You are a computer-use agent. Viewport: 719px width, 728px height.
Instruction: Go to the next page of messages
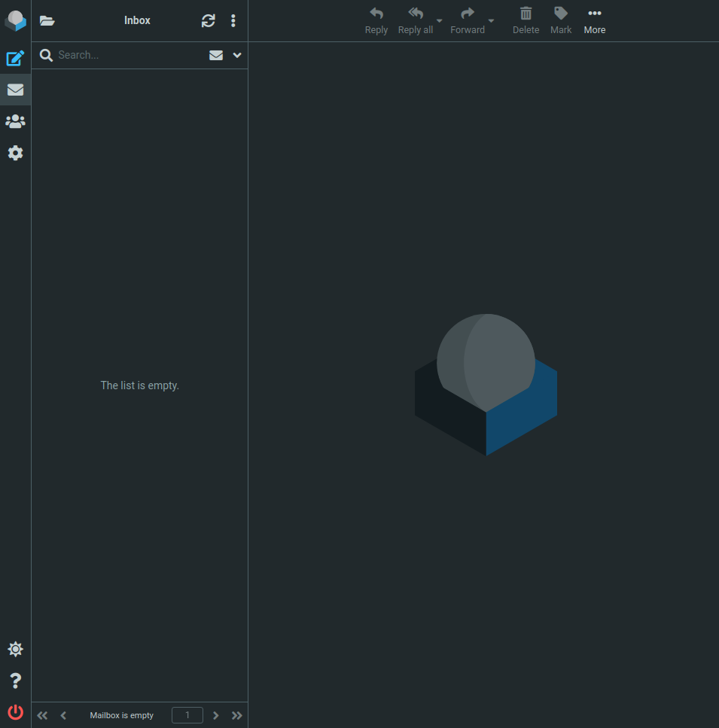(x=216, y=715)
